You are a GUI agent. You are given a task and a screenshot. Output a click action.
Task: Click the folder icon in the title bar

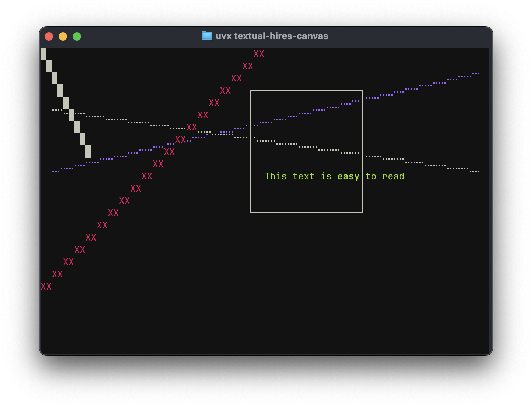click(x=207, y=36)
